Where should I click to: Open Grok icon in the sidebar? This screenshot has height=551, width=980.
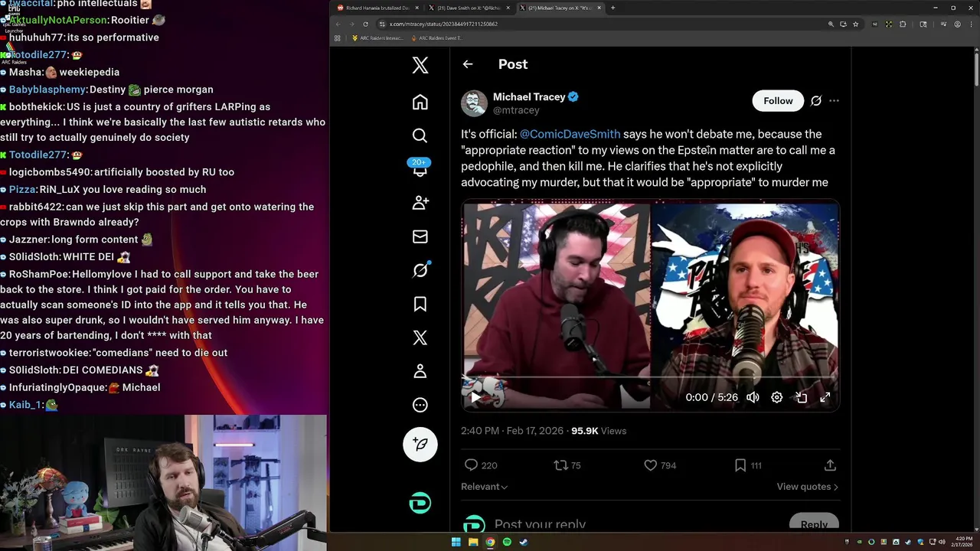click(420, 270)
